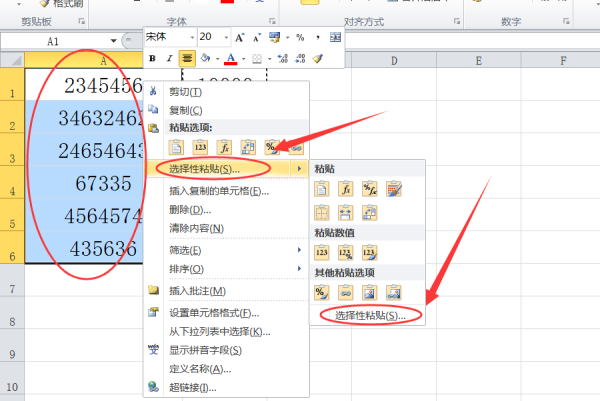Click Decrease Font Size in mini toolbar
This screenshot has height=401, width=600.
pos(256,37)
